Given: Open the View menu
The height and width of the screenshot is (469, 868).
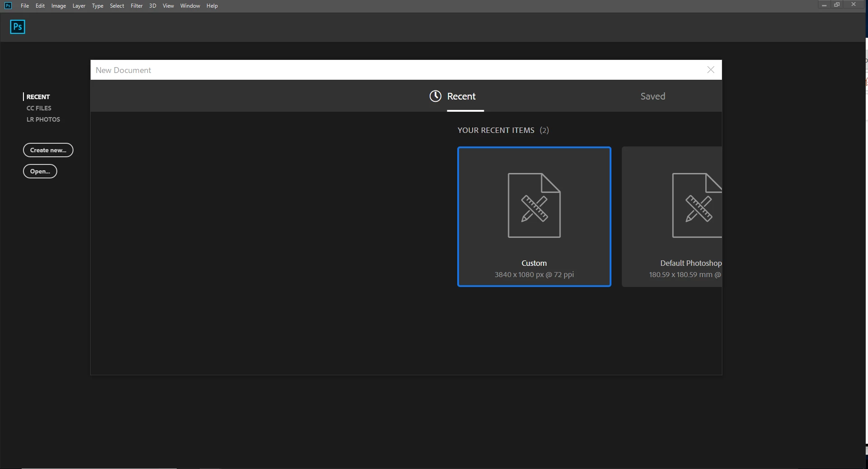Looking at the screenshot, I should 168,6.
